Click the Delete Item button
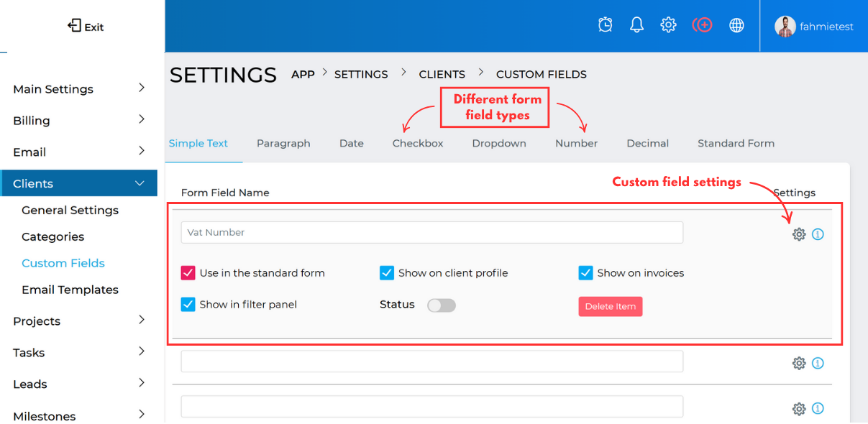Viewport: 868px width, 424px height. tap(611, 306)
